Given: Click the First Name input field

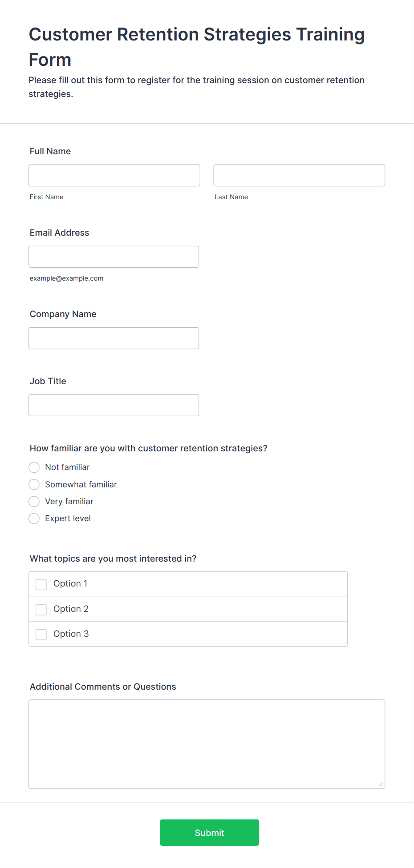Looking at the screenshot, I should (114, 175).
